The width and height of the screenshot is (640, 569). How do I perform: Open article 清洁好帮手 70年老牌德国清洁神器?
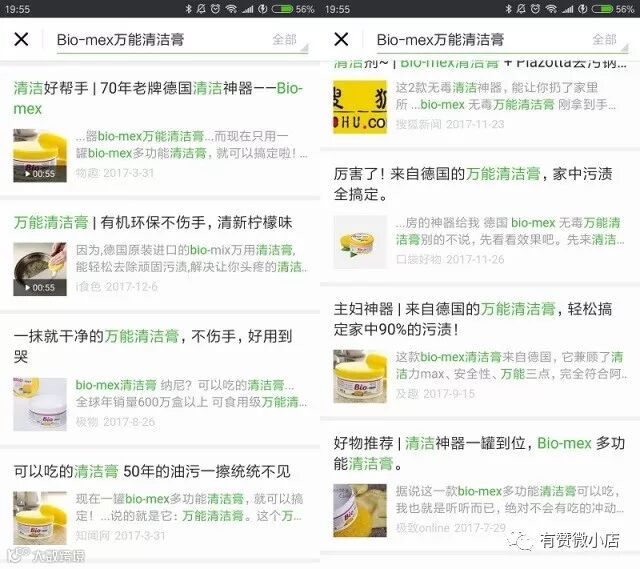coord(158,98)
